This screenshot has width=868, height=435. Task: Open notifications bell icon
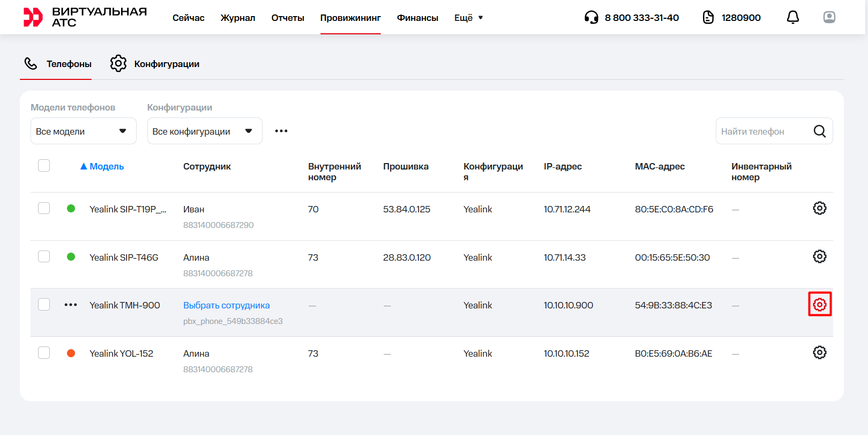[792, 18]
